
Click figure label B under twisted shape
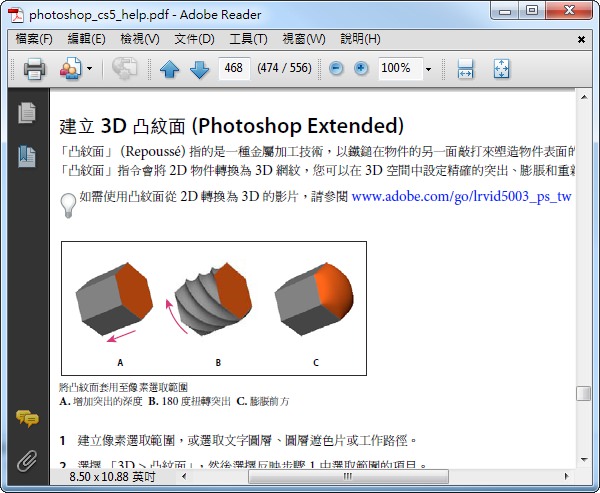tap(218, 362)
